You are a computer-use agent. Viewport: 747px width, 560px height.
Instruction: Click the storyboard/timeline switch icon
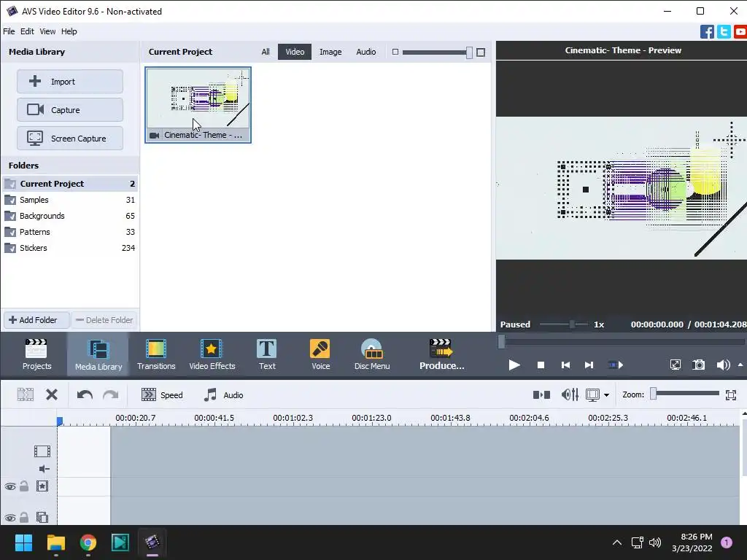tap(541, 394)
